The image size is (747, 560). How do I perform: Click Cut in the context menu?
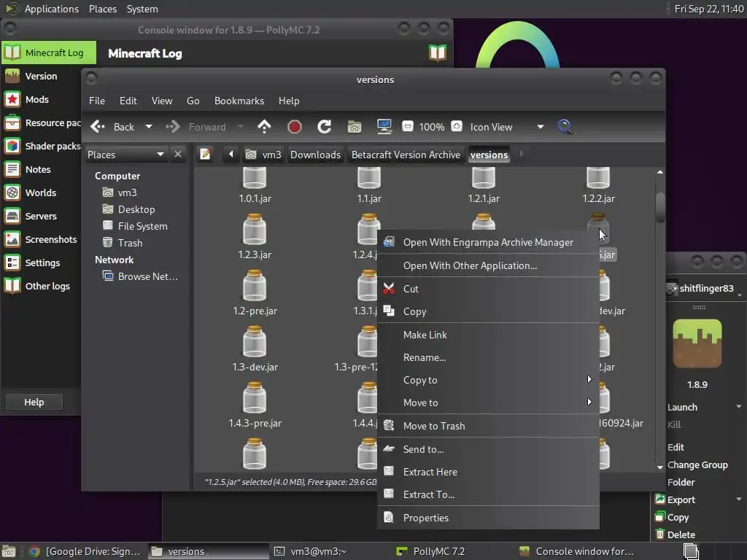click(x=488, y=289)
